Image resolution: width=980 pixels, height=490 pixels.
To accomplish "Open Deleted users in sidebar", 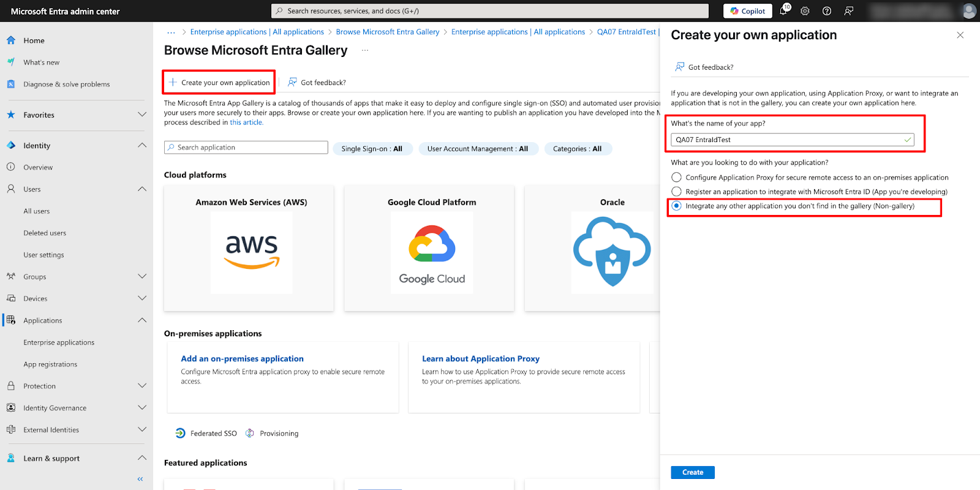I will 45,233.
